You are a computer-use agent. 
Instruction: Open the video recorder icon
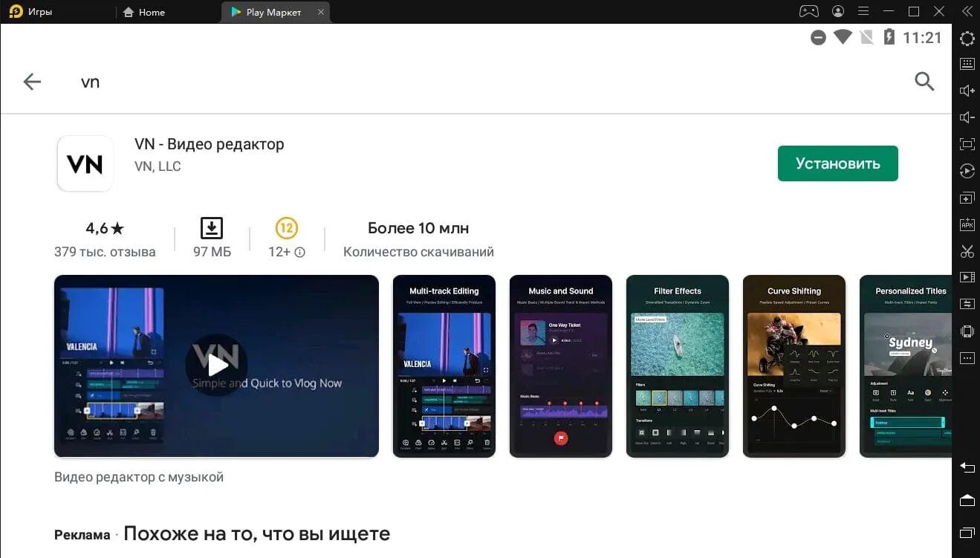point(967,277)
